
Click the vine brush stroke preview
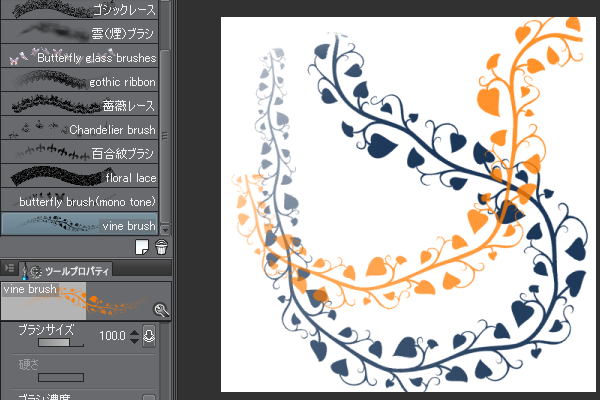86,301
